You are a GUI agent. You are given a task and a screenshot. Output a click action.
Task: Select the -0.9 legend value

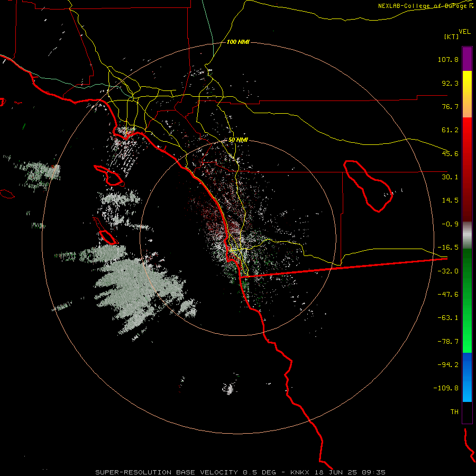(450, 224)
